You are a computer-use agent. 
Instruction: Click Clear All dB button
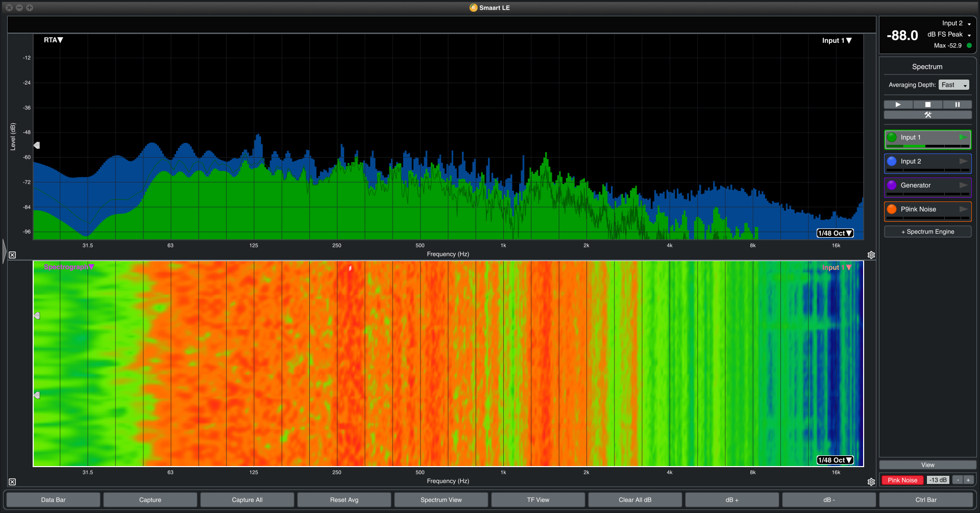click(x=635, y=500)
